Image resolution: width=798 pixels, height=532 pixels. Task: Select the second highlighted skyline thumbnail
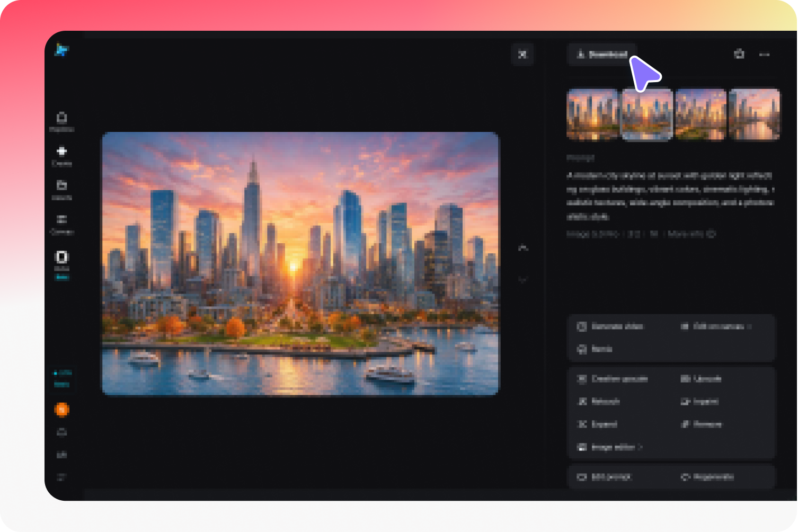tap(647, 114)
